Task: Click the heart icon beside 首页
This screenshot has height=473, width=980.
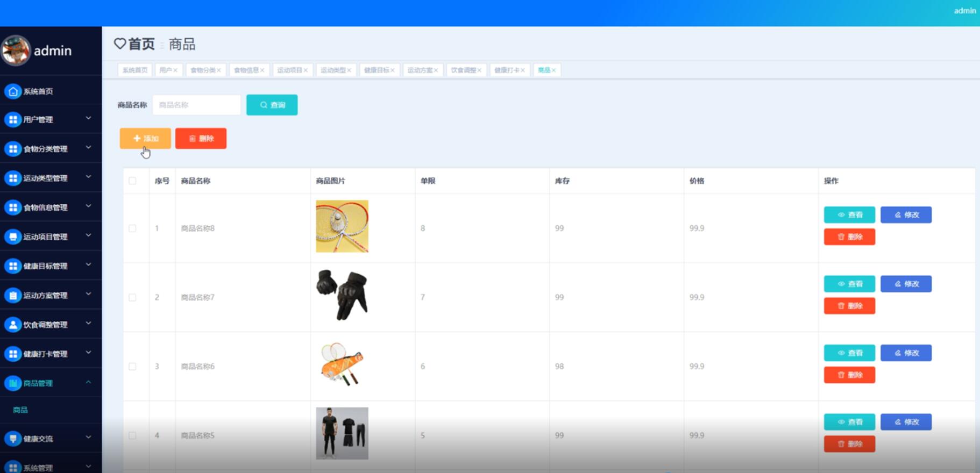Action: (x=120, y=44)
